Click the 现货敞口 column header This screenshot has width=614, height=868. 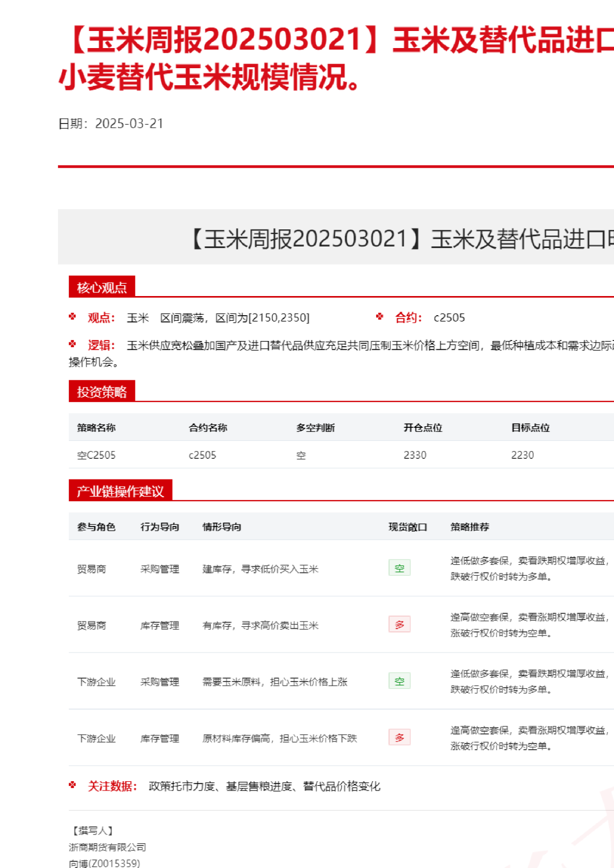(x=408, y=527)
